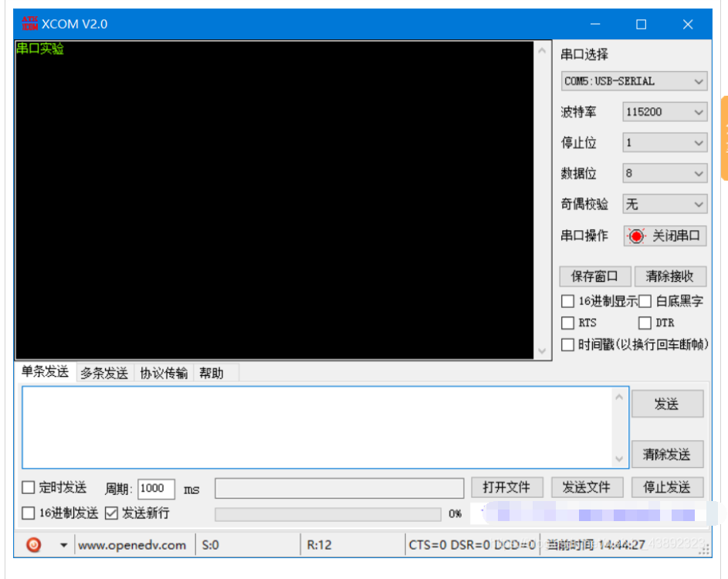This screenshot has width=728, height=579.
Task: Click the 保存窗口 button
Action: pyautogui.click(x=594, y=276)
